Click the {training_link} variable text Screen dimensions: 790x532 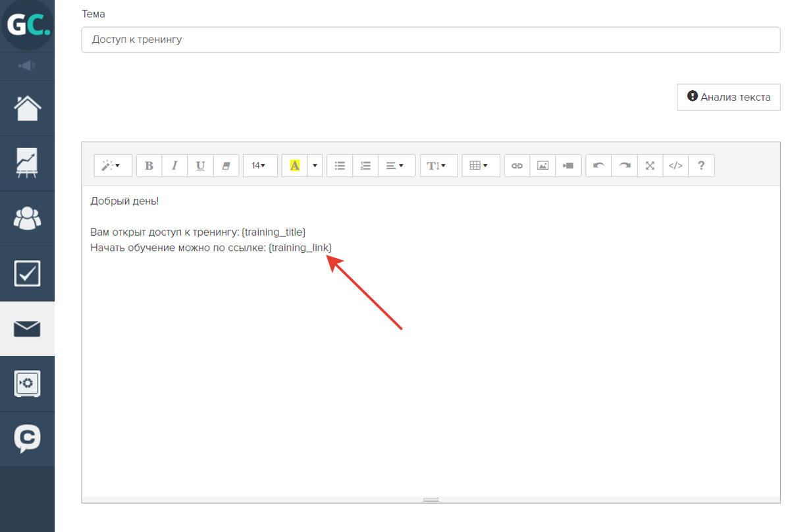[300, 247]
